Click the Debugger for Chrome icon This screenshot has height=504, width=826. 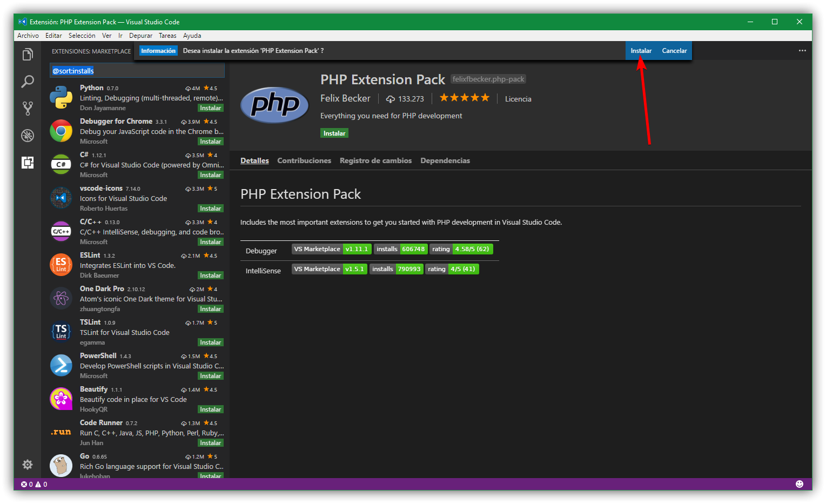(61, 131)
